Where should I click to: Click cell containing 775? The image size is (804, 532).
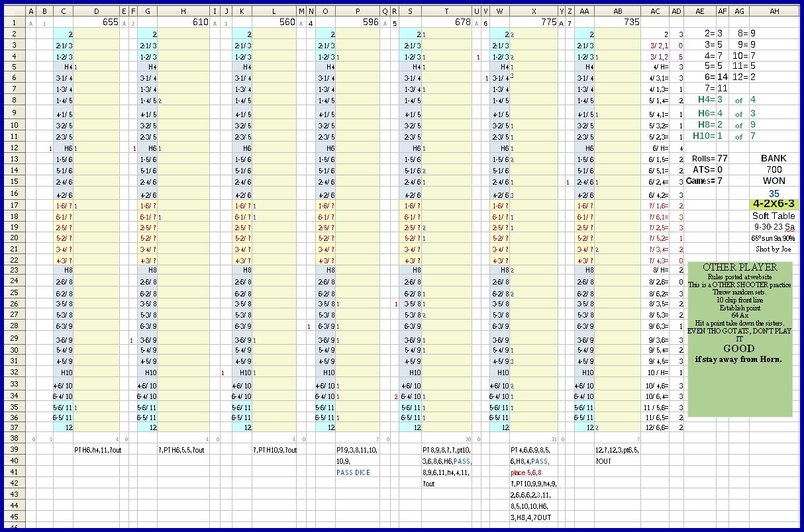533,22
